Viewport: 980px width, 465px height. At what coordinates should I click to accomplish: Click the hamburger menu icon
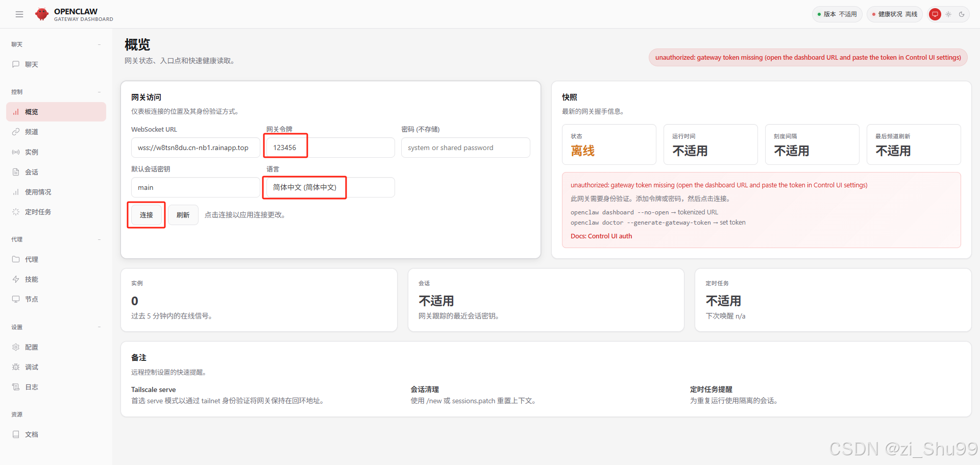click(x=19, y=14)
